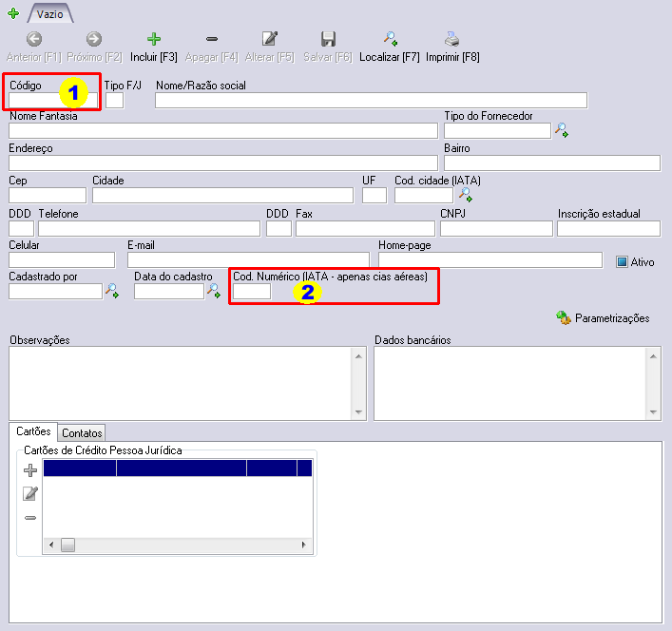Viewport: 672px width, 631px height.
Task: Click the Data do cadastro field
Action: pyautogui.click(x=169, y=292)
